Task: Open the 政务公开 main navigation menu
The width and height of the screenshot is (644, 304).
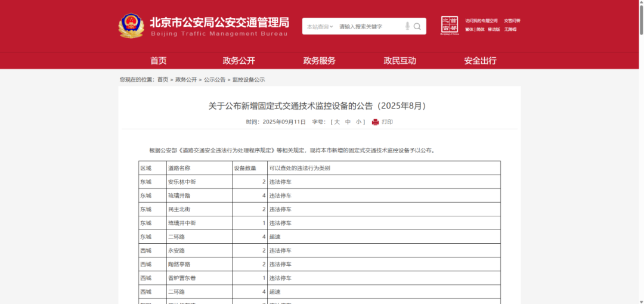Action: coord(239,61)
